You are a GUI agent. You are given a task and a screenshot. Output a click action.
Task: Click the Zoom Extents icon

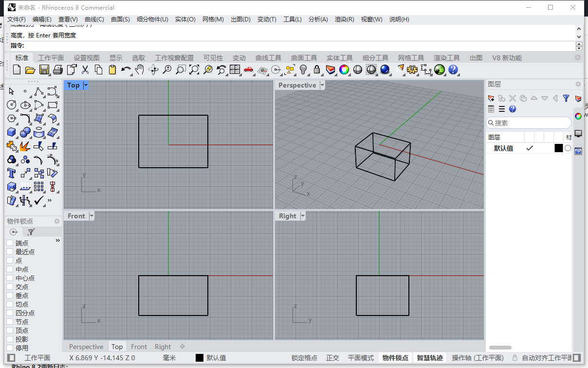pyautogui.click(x=194, y=70)
